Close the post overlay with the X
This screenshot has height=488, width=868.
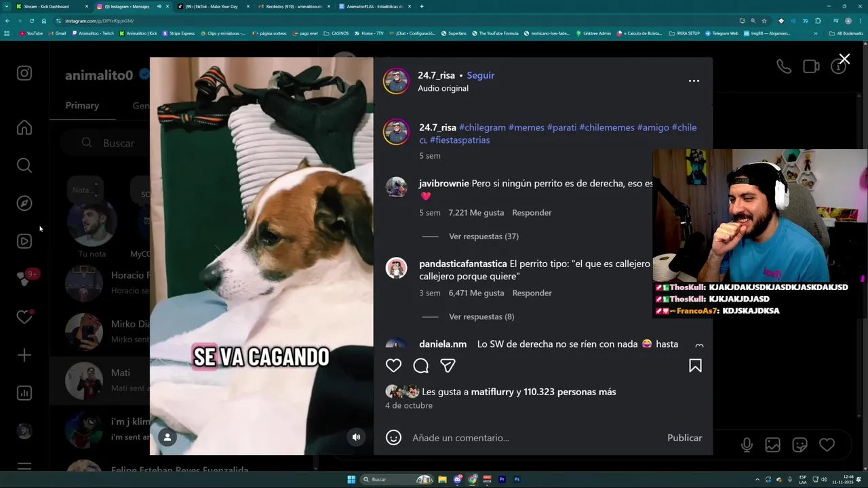tap(844, 60)
